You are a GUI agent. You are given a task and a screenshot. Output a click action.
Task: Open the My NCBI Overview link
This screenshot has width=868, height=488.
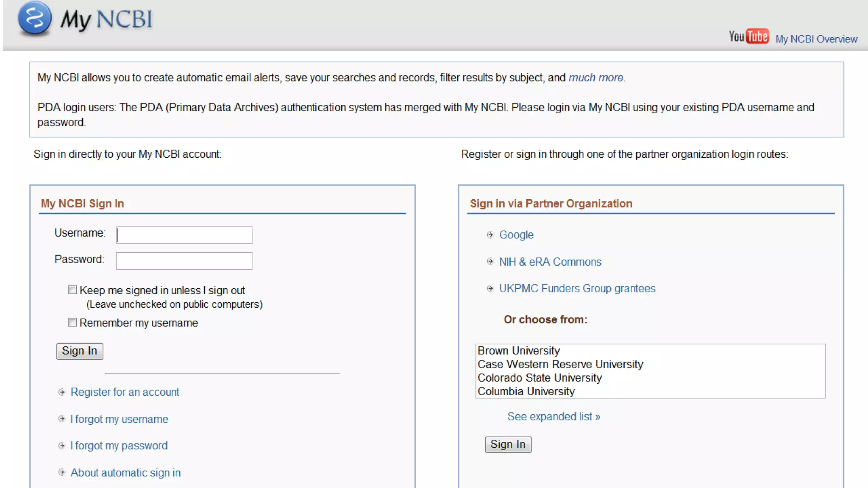pyautogui.click(x=816, y=39)
